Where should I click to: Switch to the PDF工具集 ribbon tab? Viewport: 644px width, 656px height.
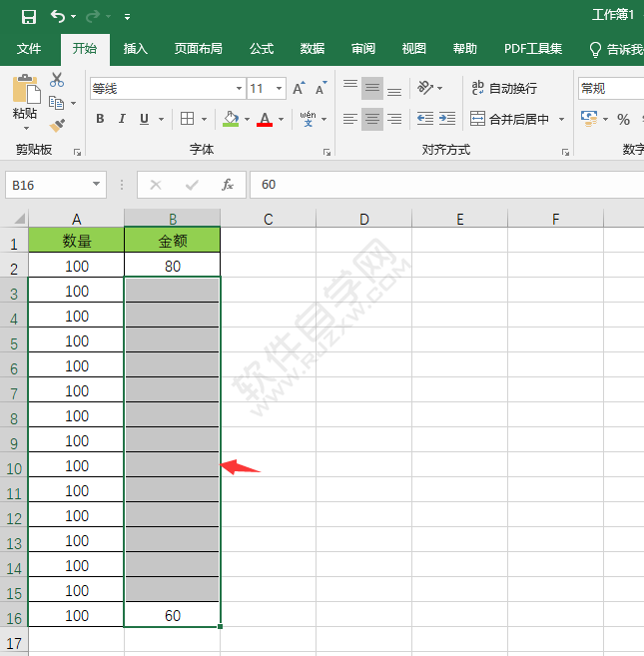533,49
